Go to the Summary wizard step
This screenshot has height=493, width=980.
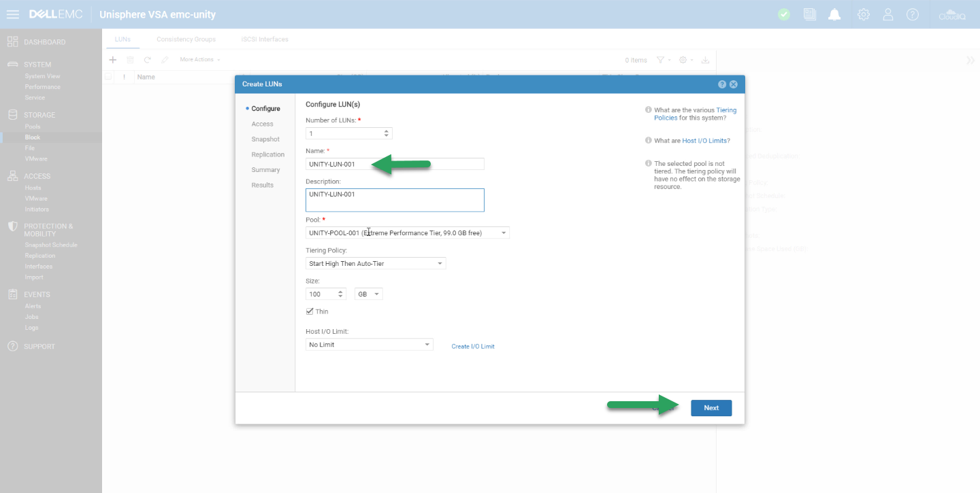[x=265, y=170]
